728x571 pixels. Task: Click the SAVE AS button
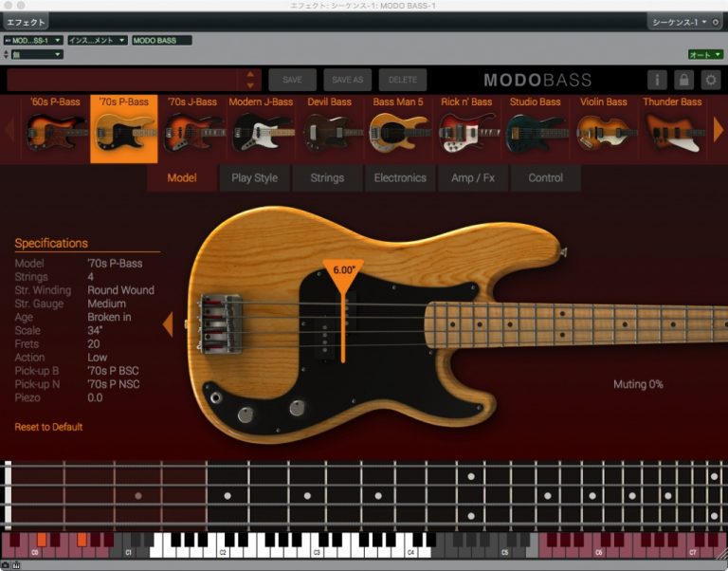[x=347, y=80]
